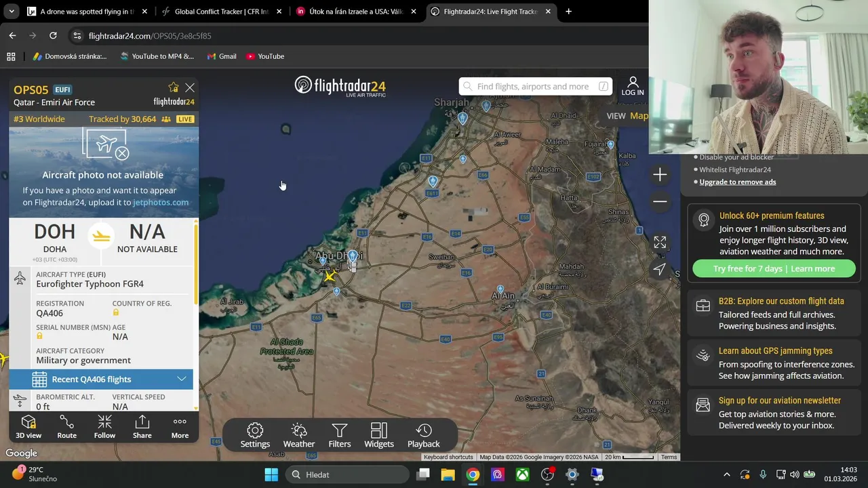Switch to the Útok na Írán tab
The height and width of the screenshot is (488, 868).
click(355, 12)
